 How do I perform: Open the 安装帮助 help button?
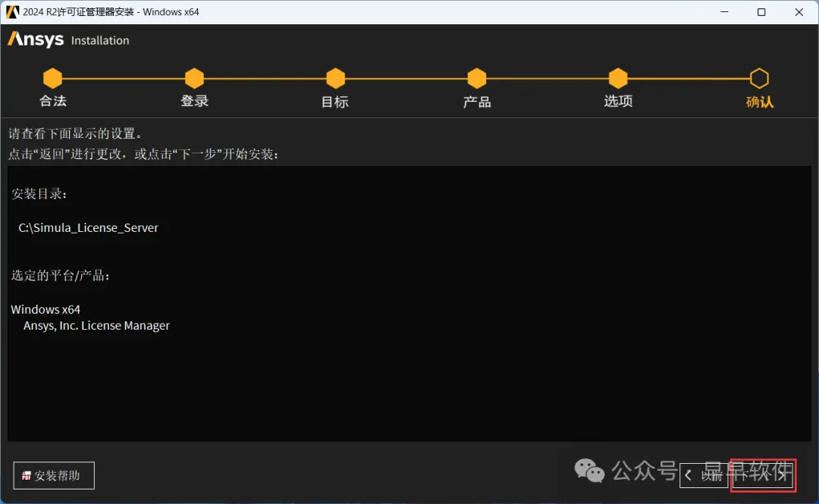54,475
